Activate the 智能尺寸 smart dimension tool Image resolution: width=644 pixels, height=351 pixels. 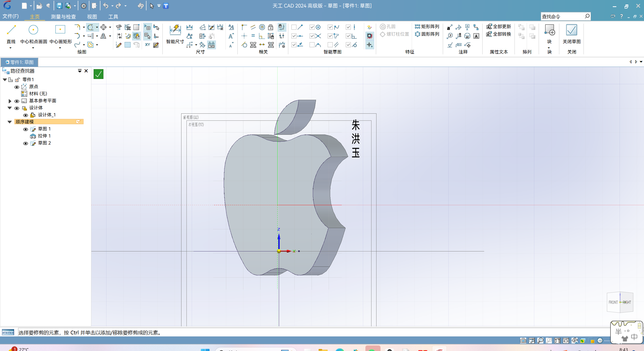175,34
